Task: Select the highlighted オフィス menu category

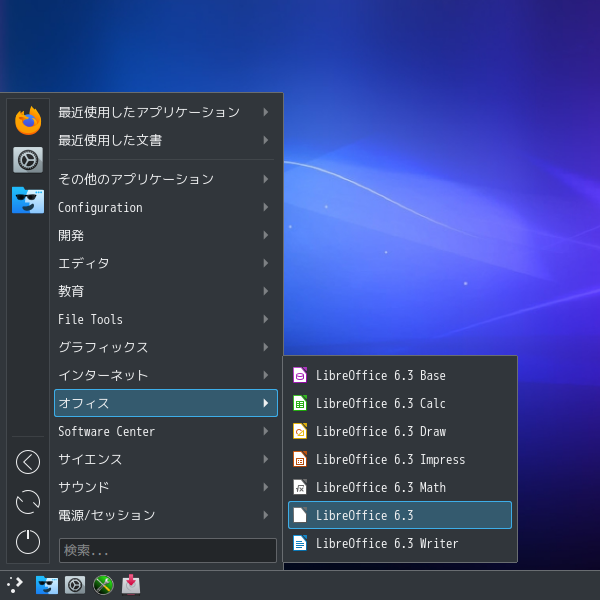Action: (x=166, y=403)
